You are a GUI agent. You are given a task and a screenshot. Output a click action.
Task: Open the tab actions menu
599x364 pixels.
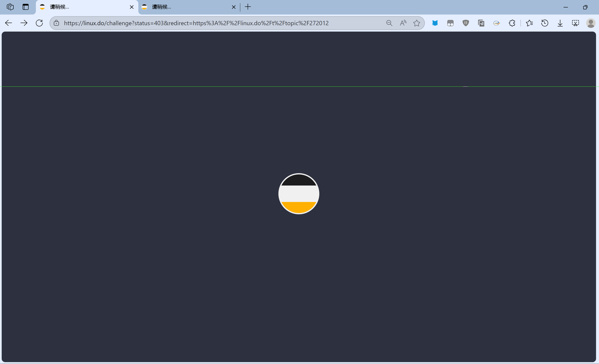point(26,7)
